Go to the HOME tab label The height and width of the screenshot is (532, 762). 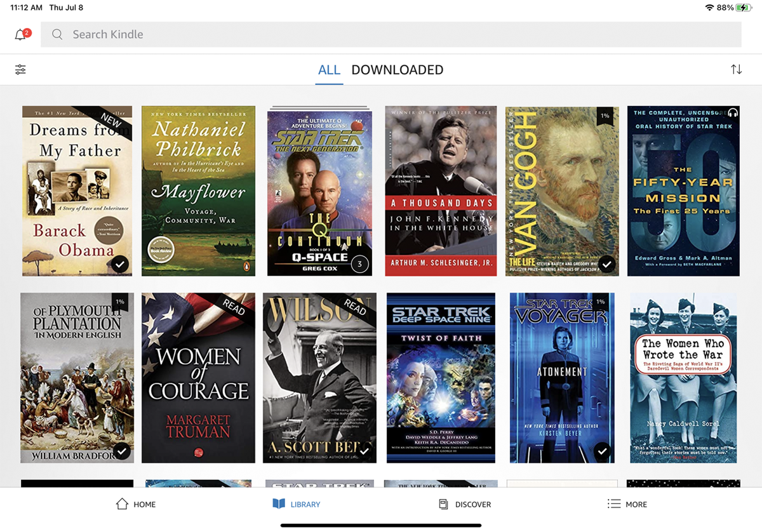click(x=145, y=505)
